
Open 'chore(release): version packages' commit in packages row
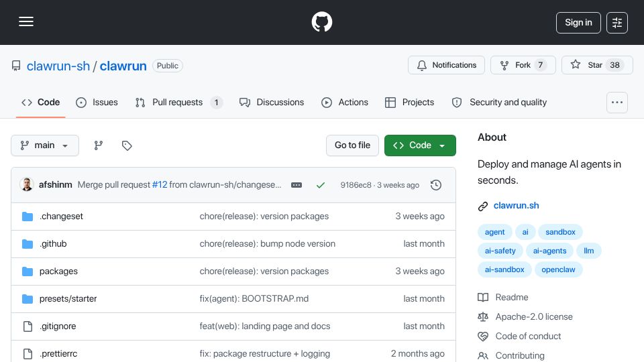point(264,271)
